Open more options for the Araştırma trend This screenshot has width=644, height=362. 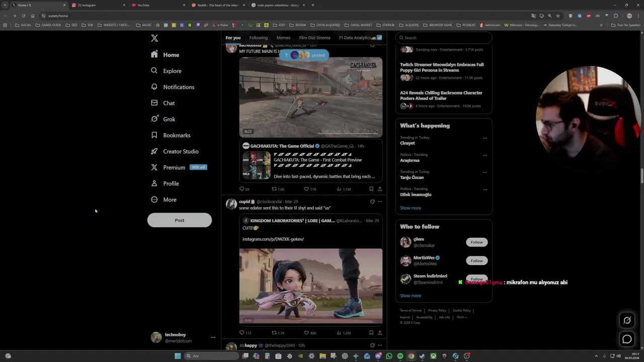pos(485,155)
